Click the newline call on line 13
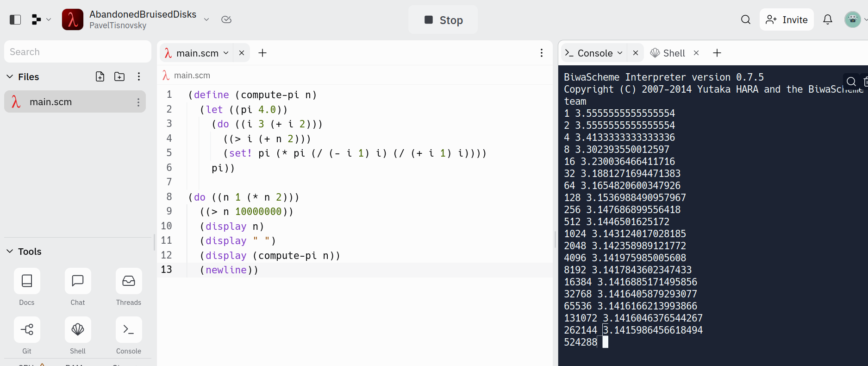 (226, 270)
